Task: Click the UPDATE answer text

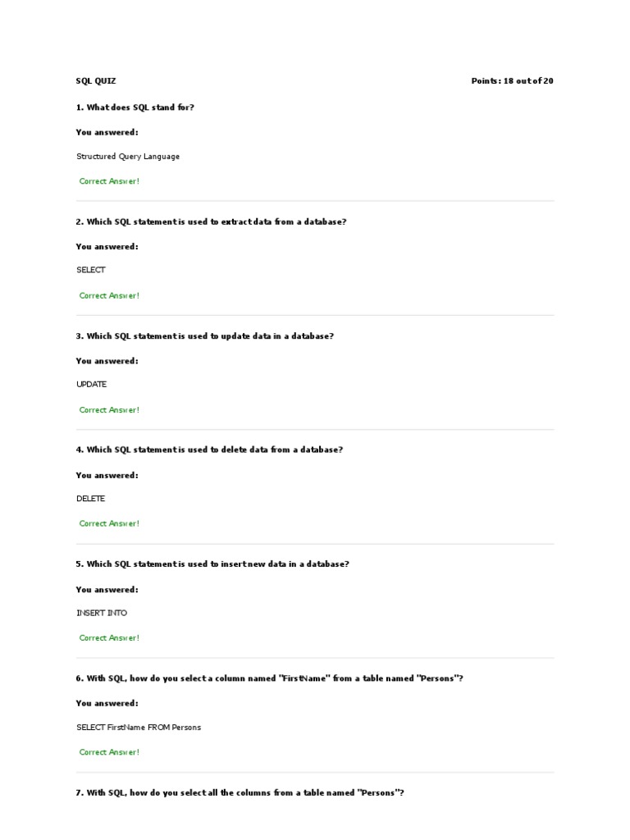Action: coord(92,384)
